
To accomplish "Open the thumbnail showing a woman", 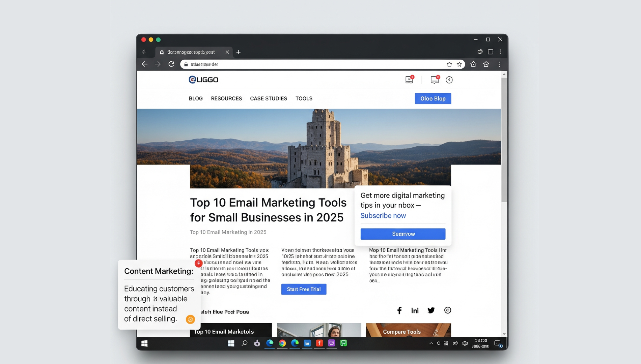I will click(319, 330).
